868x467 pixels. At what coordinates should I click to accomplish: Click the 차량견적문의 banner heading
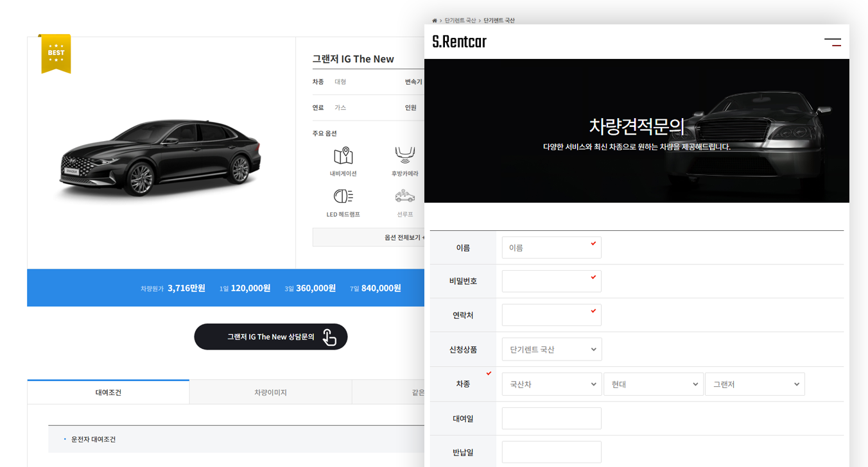click(637, 126)
